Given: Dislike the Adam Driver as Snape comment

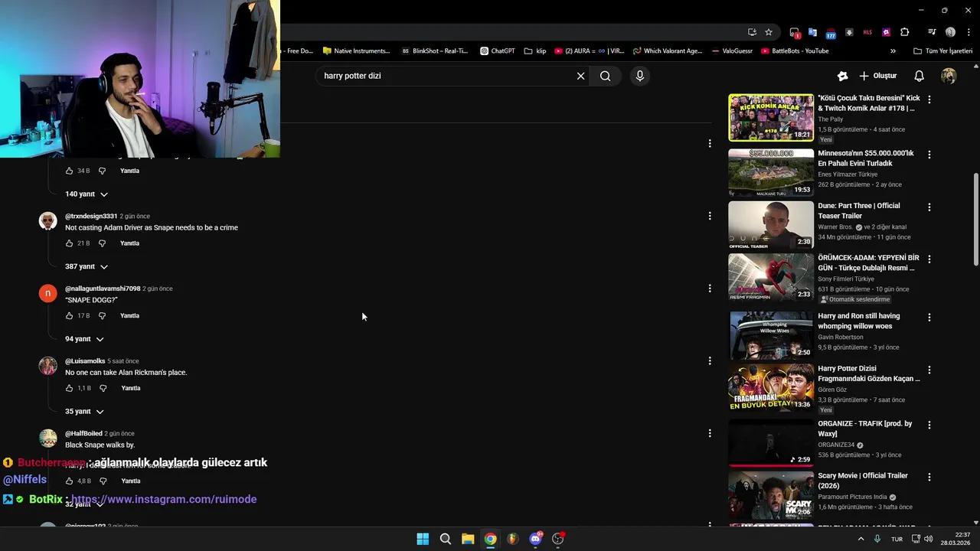Looking at the screenshot, I should (x=102, y=243).
